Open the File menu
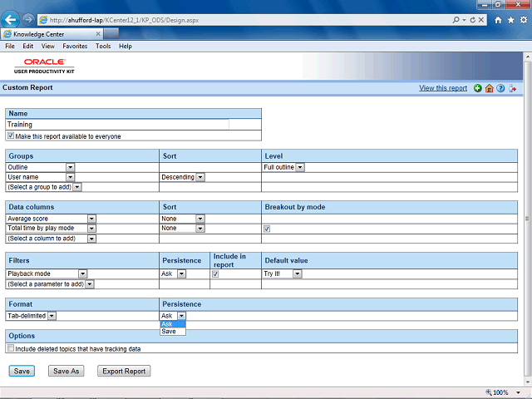 10,47
